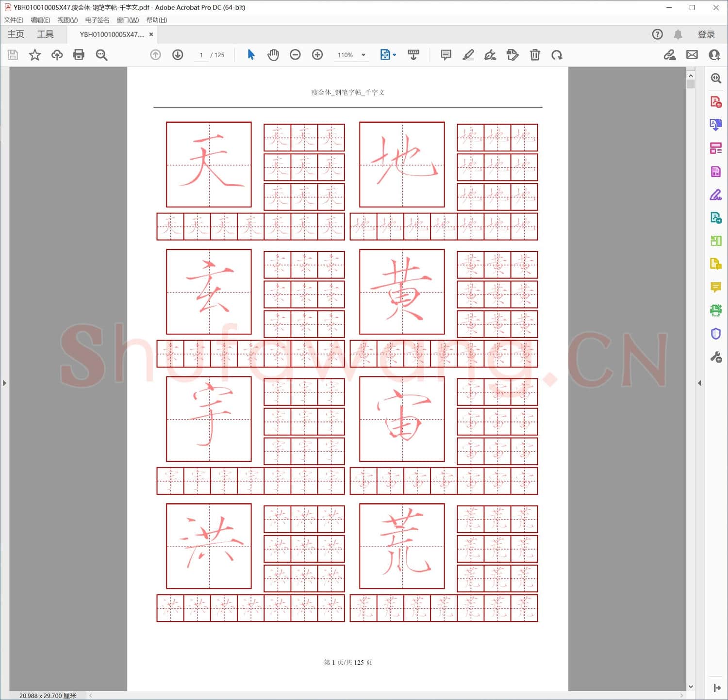Open the sign document pen tool
The width and height of the screenshot is (728, 700).
(x=490, y=55)
